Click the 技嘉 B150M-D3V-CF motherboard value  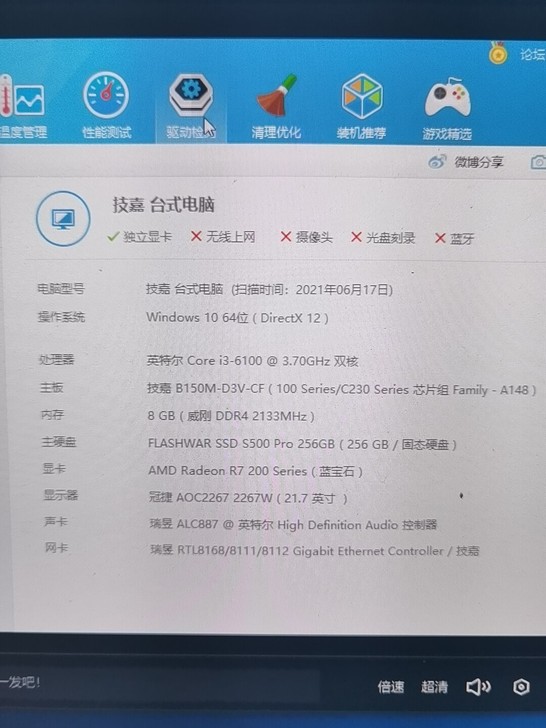coord(341,389)
